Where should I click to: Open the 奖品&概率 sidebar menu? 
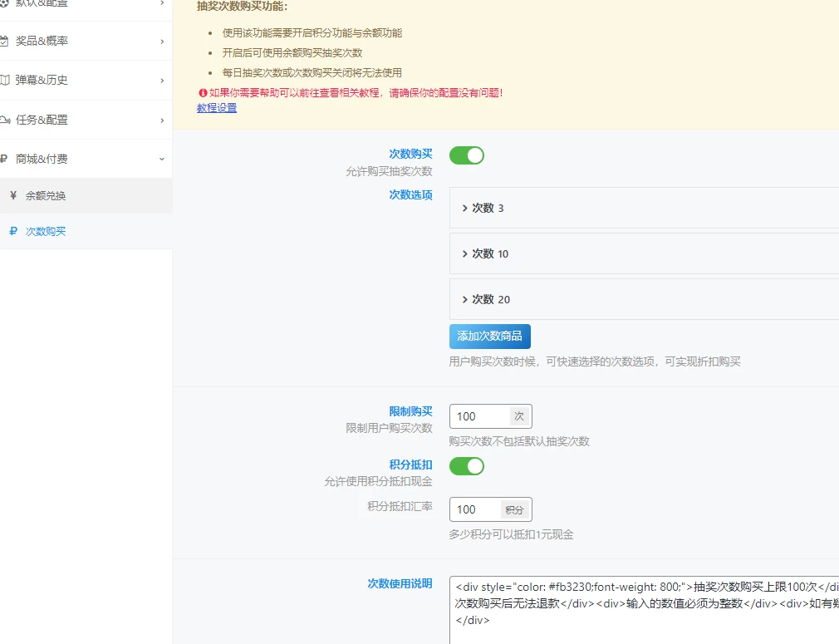[x=83, y=40]
